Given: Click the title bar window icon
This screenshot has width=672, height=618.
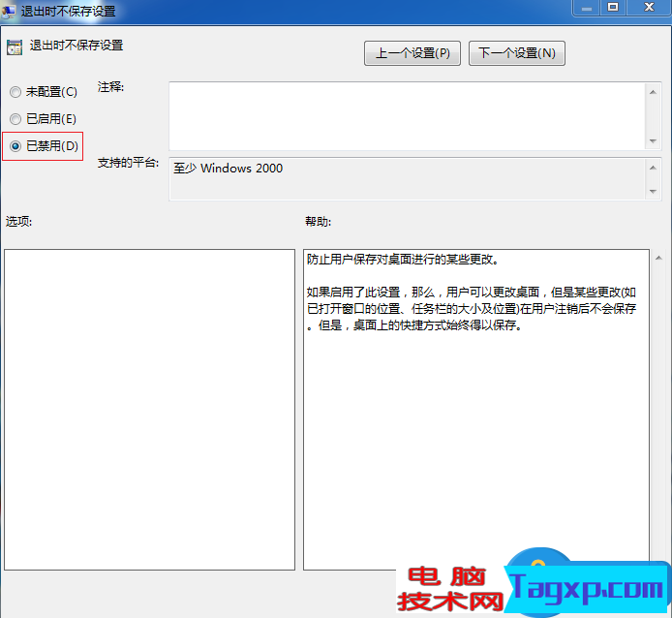Looking at the screenshot, I should point(8,11).
